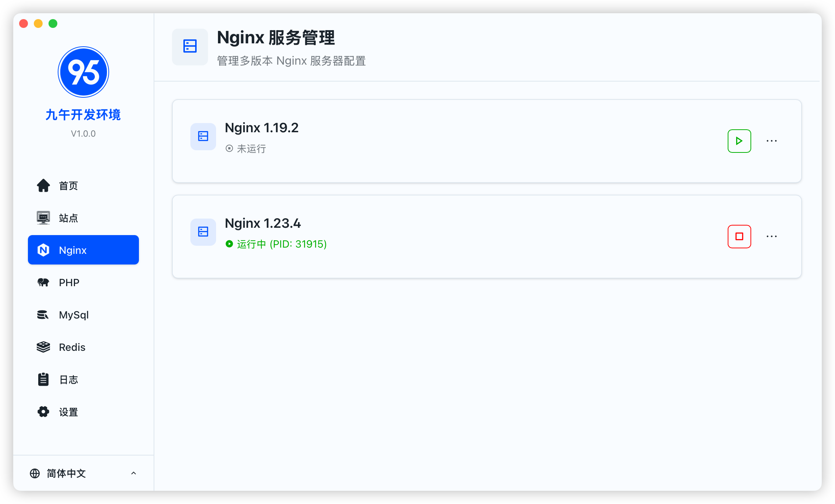Open the more options menu for Nginx 1.23.4
Image resolution: width=835 pixels, height=504 pixels.
771,236
